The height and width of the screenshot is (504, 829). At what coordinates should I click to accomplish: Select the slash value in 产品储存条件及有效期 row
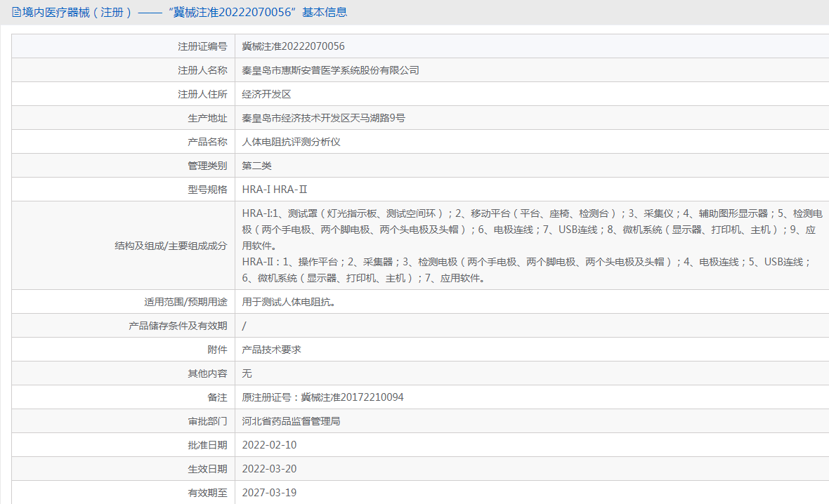[x=244, y=326]
